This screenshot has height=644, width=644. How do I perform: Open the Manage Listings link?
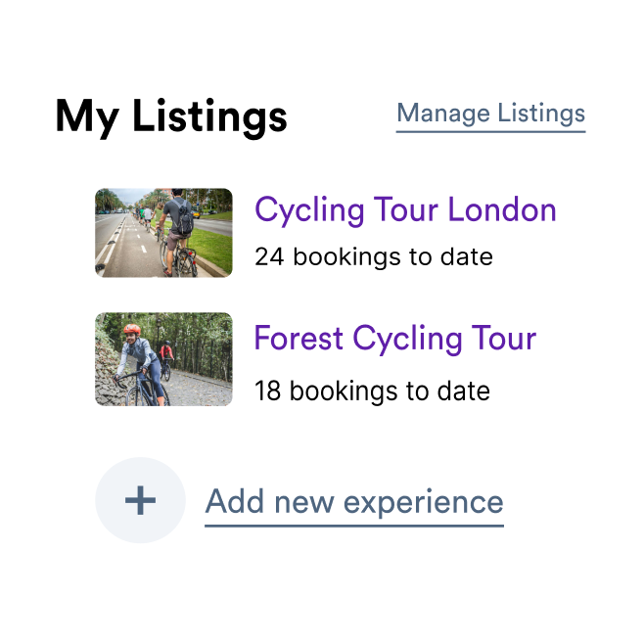[x=490, y=114]
